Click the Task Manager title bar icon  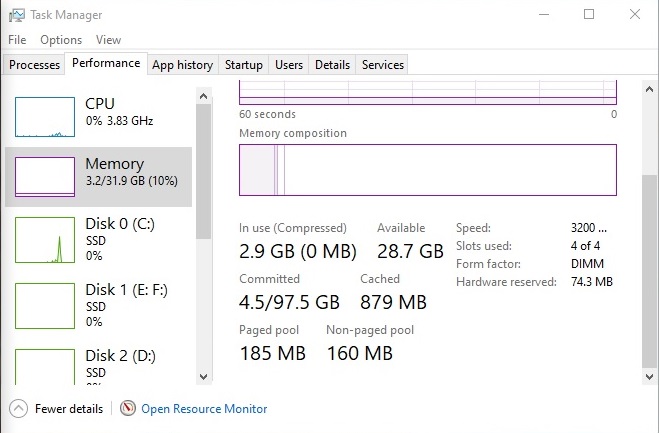click(16, 15)
